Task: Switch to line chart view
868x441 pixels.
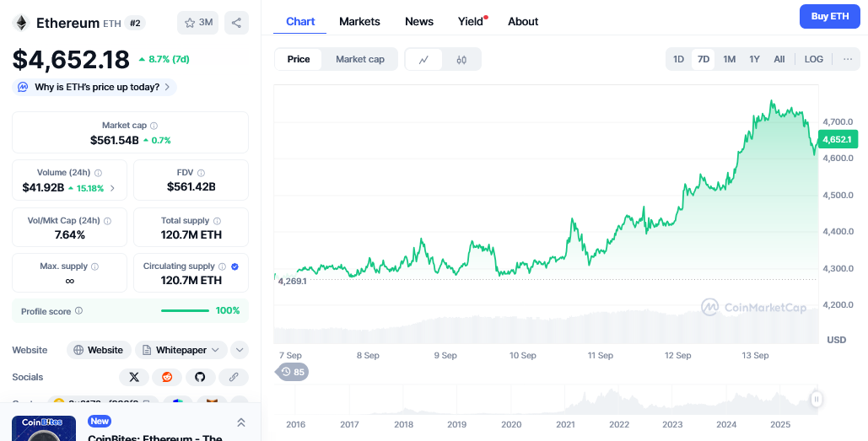Action: tap(424, 59)
